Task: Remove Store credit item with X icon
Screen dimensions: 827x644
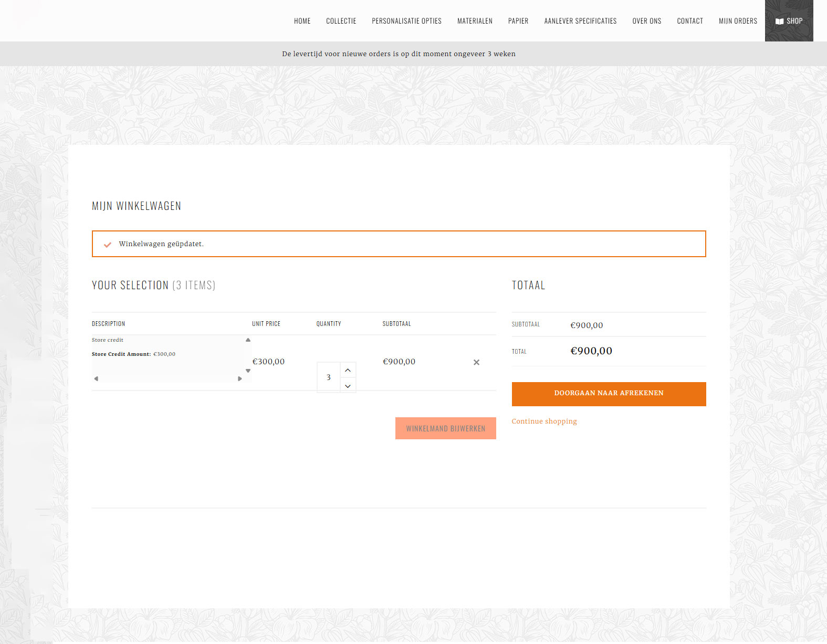Action: (x=476, y=362)
